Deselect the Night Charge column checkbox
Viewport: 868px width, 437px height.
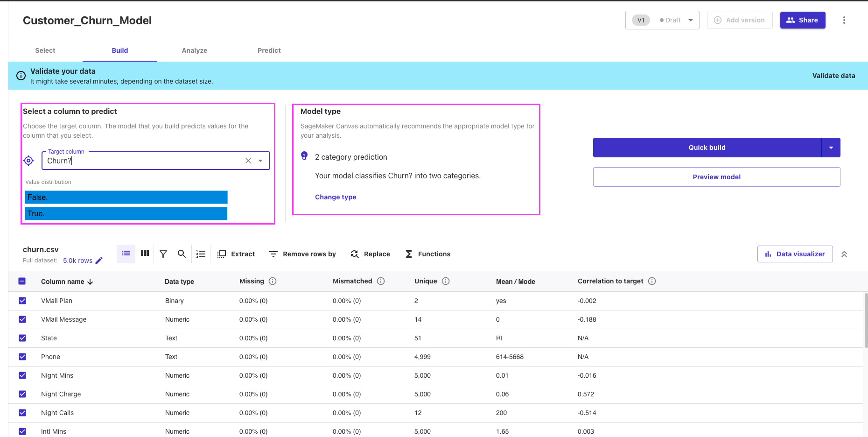click(x=22, y=394)
